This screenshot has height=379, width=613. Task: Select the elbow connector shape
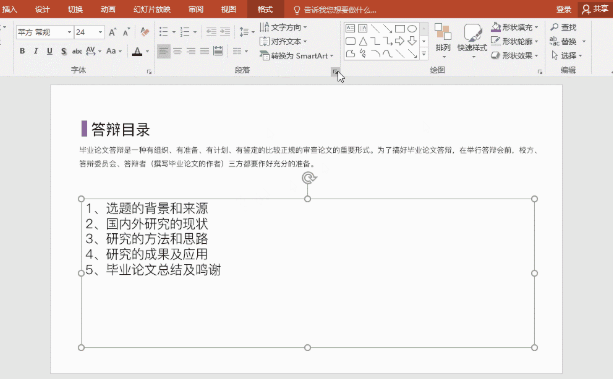coord(375,41)
